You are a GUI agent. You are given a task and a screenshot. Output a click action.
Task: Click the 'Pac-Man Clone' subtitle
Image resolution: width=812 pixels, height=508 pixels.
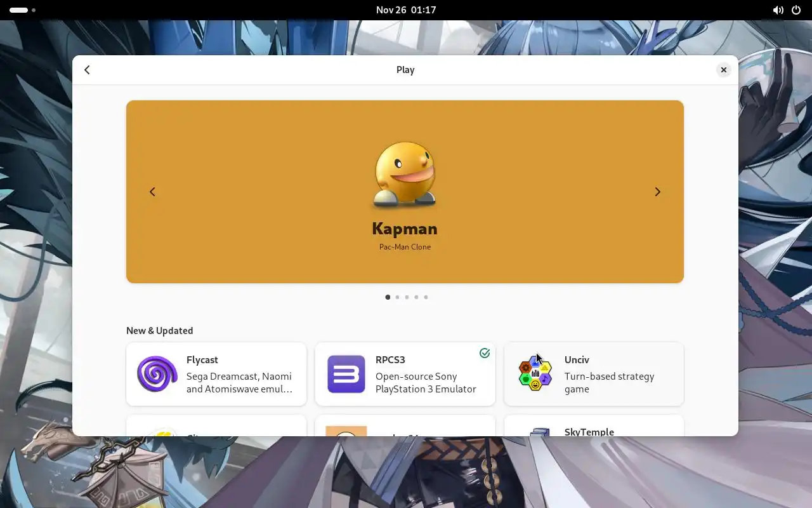(x=405, y=247)
